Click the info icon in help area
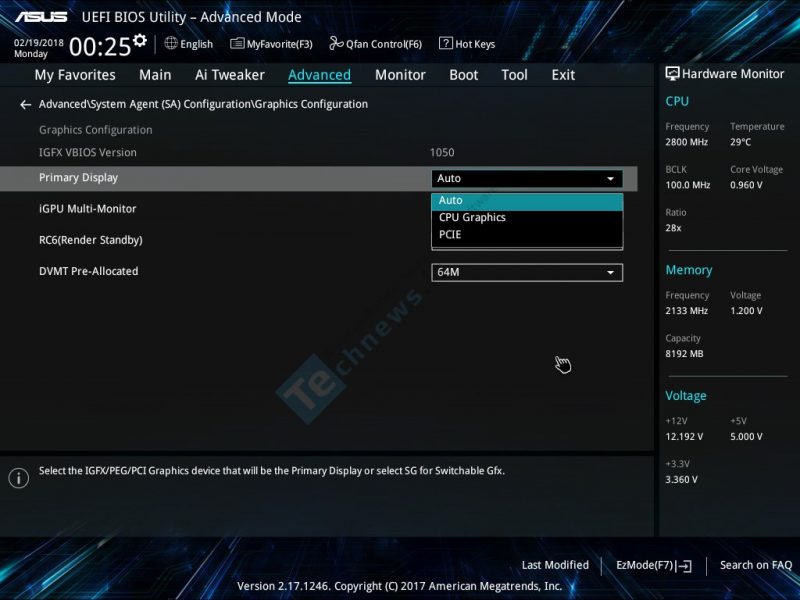This screenshot has width=800, height=600. tap(19, 478)
